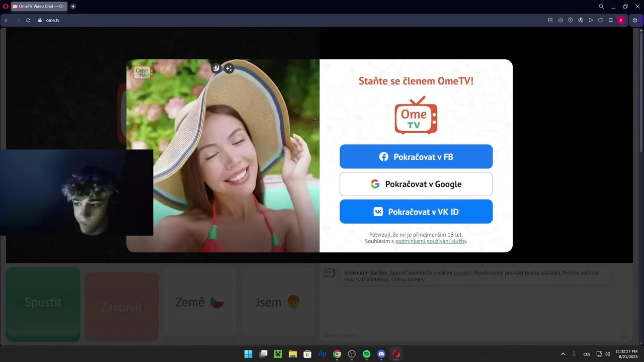Screen dimensions: 644x362
Task: Open Microsoft Store from the taskbar
Action: pyautogui.click(x=307, y=354)
